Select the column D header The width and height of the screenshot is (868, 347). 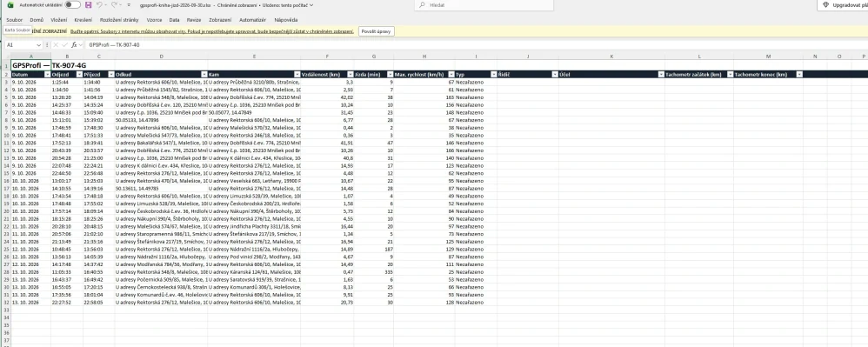[x=161, y=57]
